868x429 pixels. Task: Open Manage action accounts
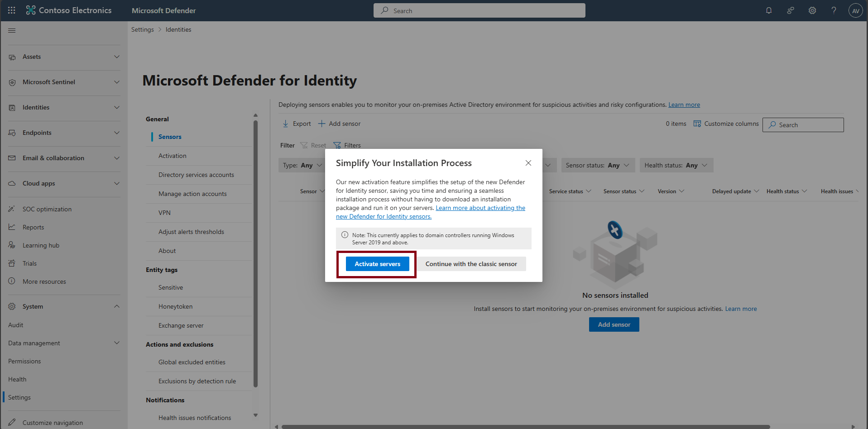[x=192, y=194]
